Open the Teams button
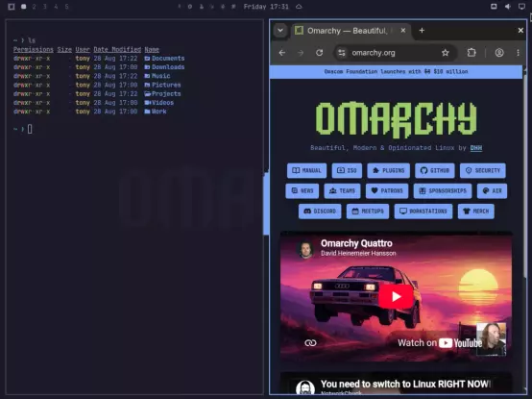Viewport: 532px width, 399px height. [x=342, y=190]
